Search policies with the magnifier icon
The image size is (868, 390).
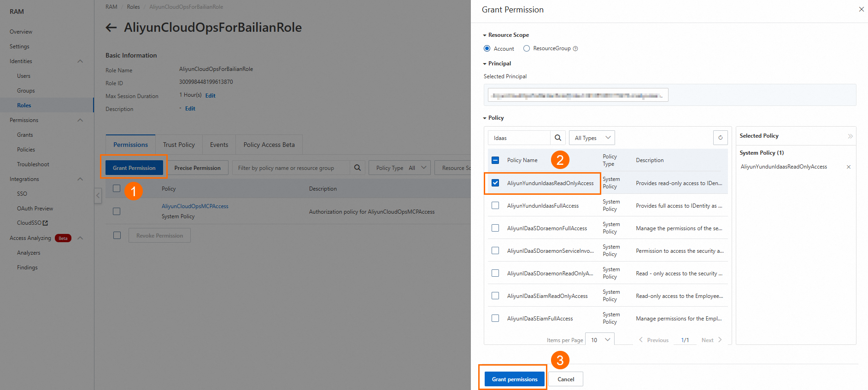click(557, 138)
